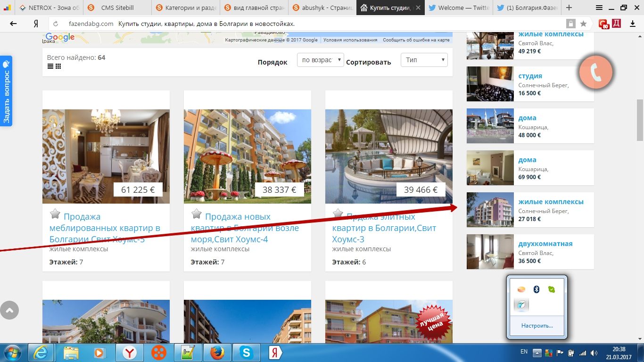
Task: Switch to grid view layout icon
Action: pos(58,66)
